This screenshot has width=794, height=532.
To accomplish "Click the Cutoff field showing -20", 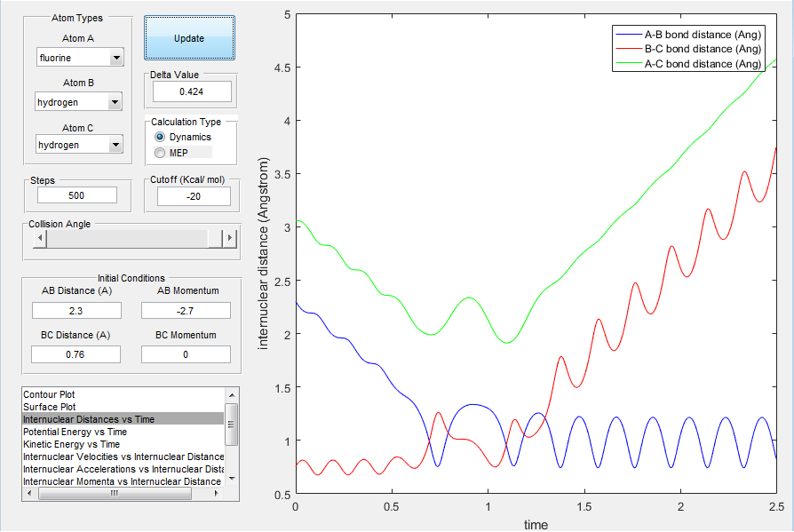I will click(194, 196).
